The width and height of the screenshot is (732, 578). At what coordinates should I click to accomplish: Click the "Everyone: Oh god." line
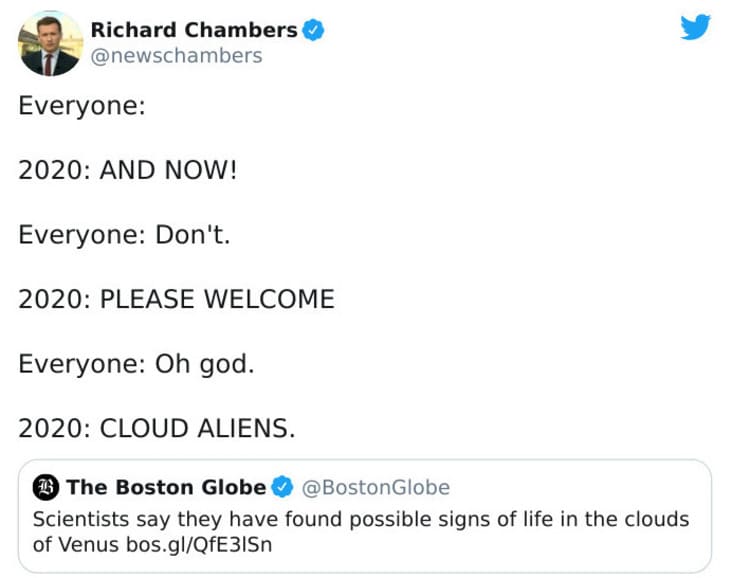click(x=136, y=363)
